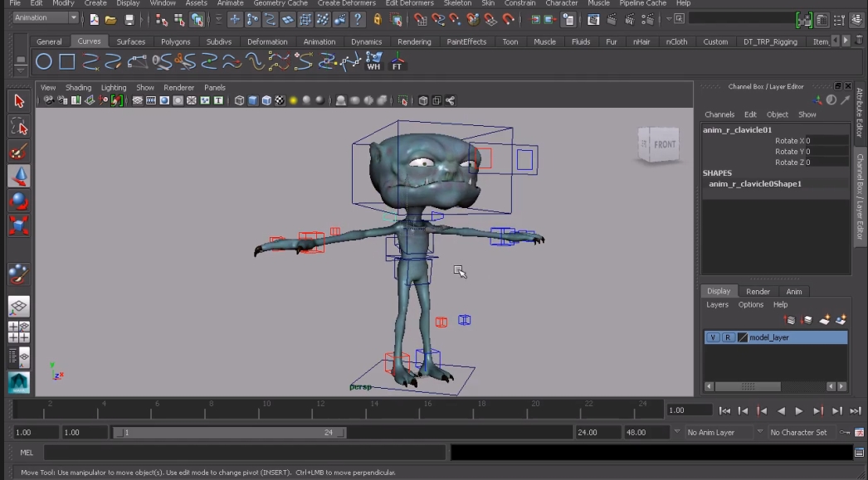Image resolution: width=868 pixels, height=480 pixels.
Task: Open the input field mode dropdown arrow
Action: pos(670,19)
